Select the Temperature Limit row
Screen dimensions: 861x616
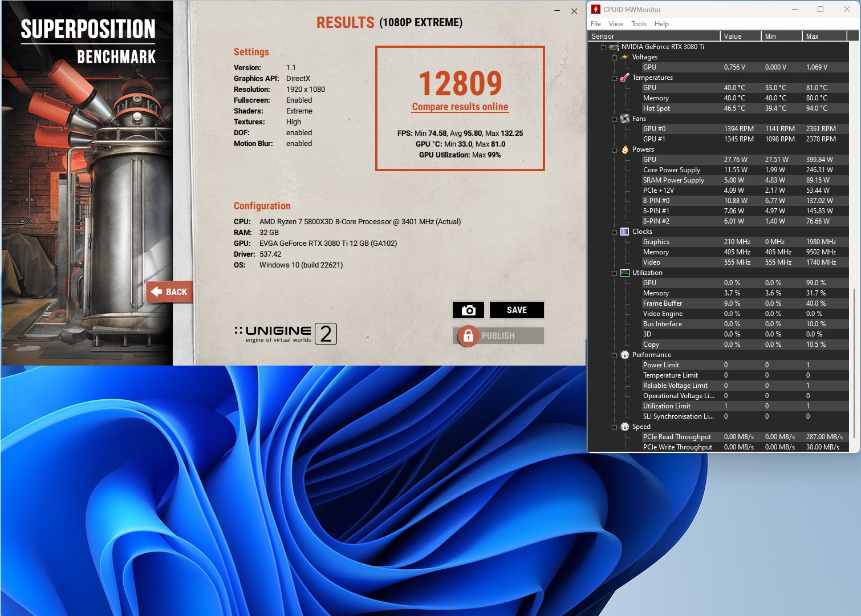click(x=745, y=375)
